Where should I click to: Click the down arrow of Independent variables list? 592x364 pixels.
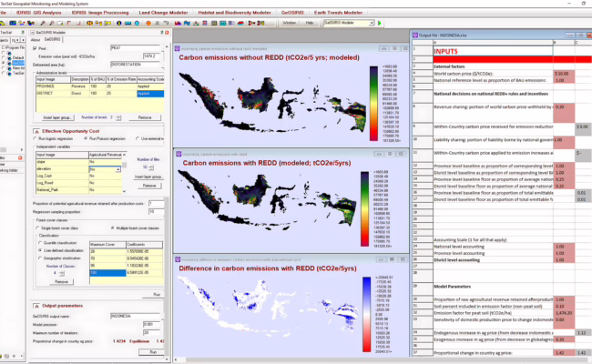(x=124, y=191)
